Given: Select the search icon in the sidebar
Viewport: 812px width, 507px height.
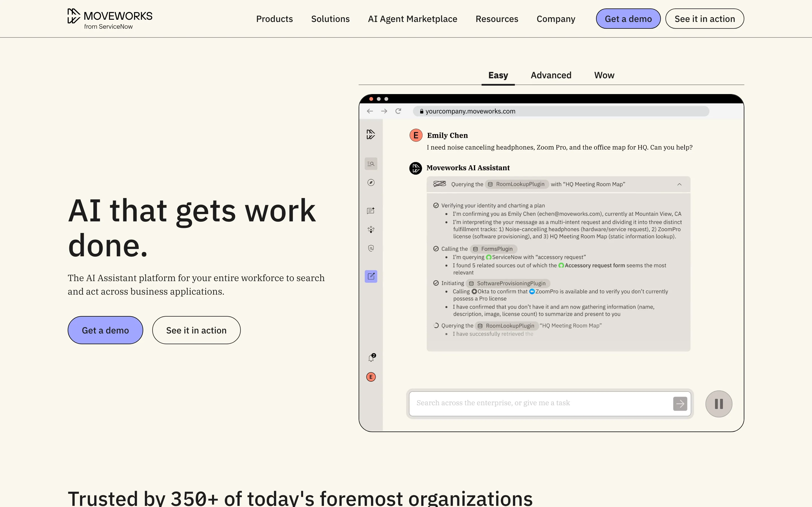Looking at the screenshot, I should pos(371,163).
